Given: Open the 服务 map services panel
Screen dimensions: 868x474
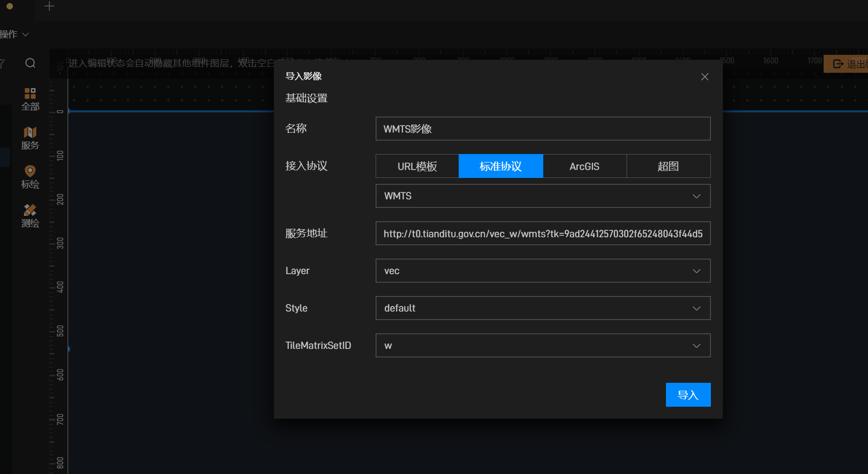Looking at the screenshot, I should coord(30,138).
